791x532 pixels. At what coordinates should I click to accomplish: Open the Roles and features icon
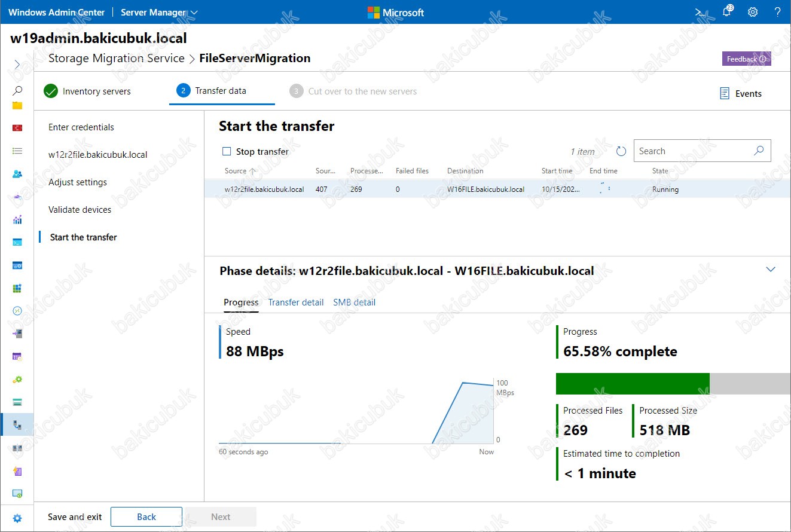(x=17, y=334)
